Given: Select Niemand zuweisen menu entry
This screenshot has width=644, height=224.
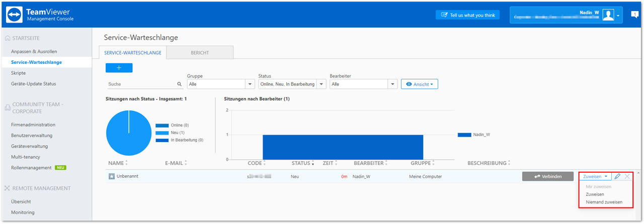Looking at the screenshot, I should click(x=604, y=202).
